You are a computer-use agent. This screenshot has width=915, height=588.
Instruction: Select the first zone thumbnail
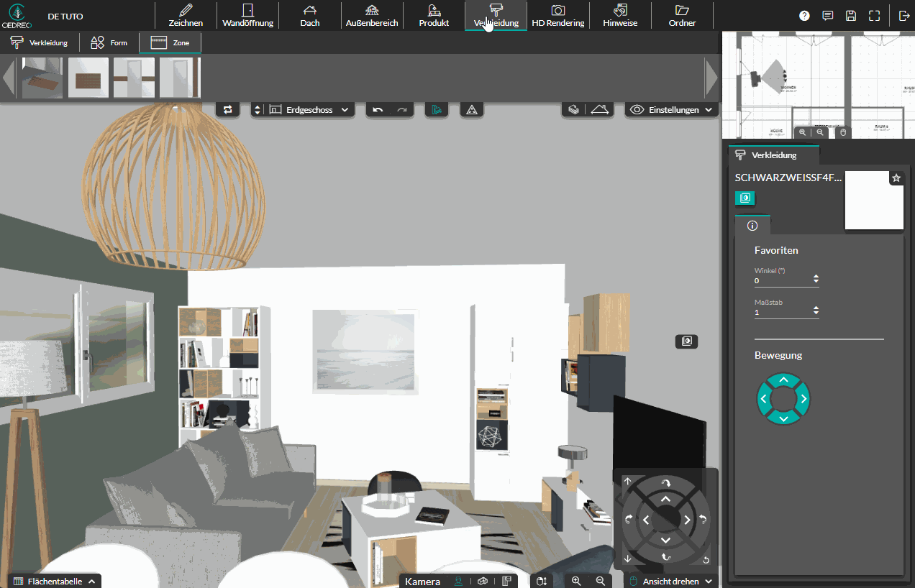(x=42, y=78)
